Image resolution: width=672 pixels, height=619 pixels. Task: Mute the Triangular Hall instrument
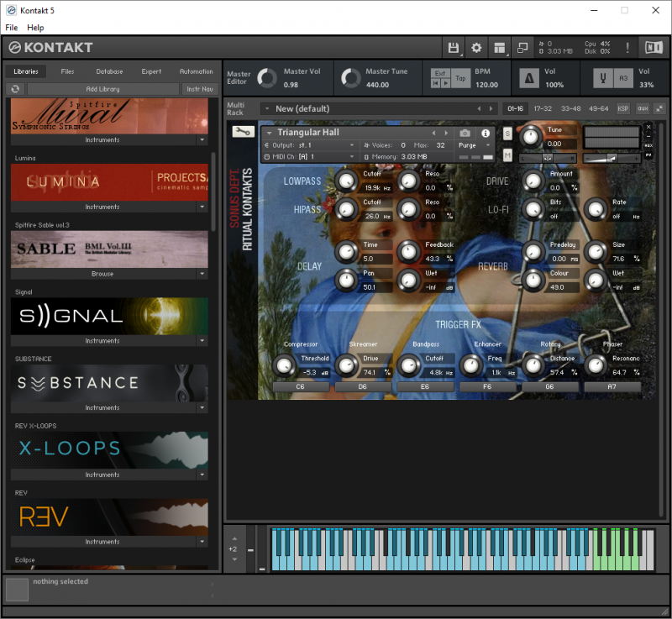tap(507, 155)
